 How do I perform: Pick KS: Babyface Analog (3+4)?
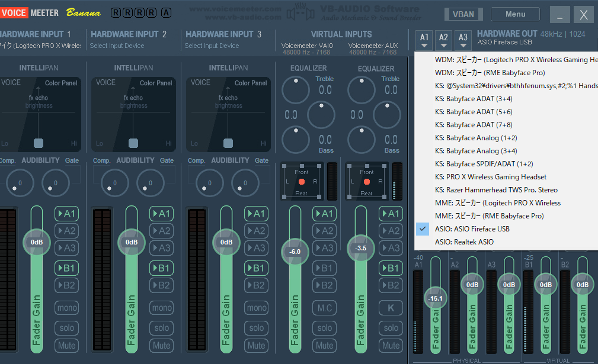(506, 151)
